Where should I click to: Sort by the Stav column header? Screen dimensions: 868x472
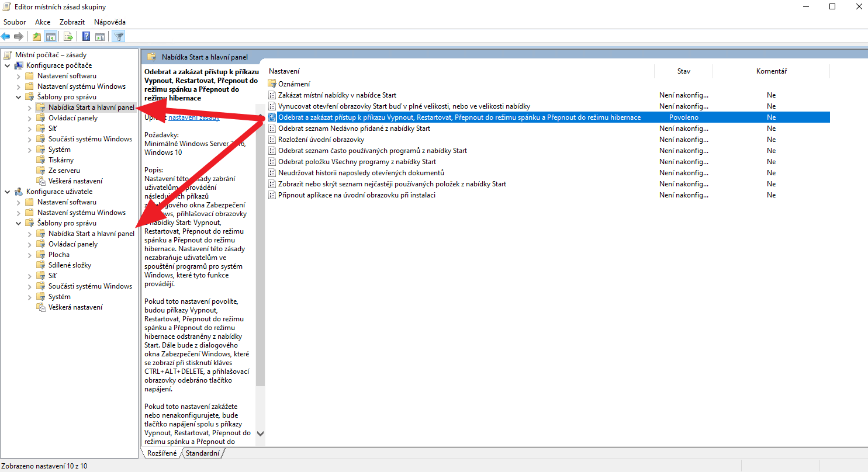pos(683,71)
